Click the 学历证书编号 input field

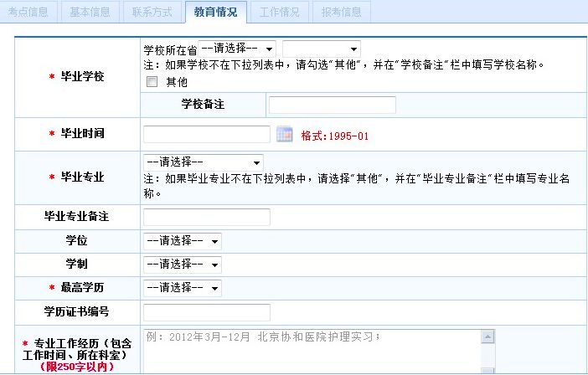[207, 312]
